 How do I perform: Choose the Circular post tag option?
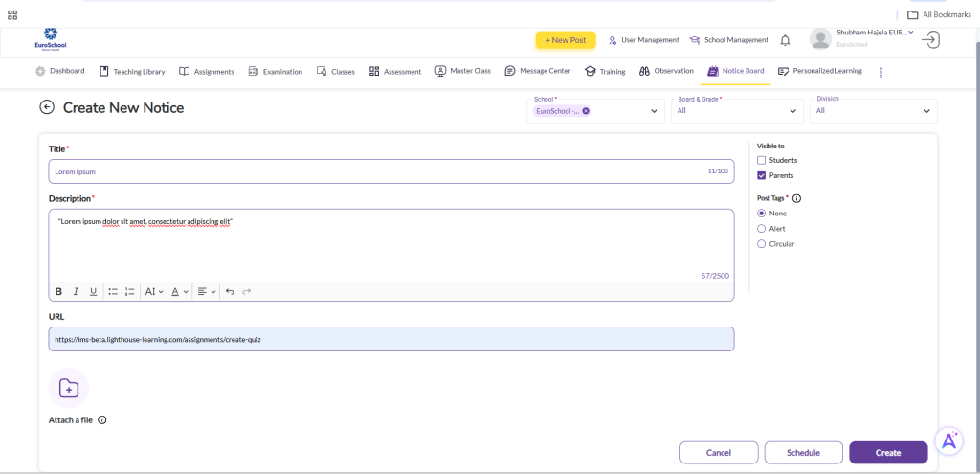pyautogui.click(x=762, y=244)
